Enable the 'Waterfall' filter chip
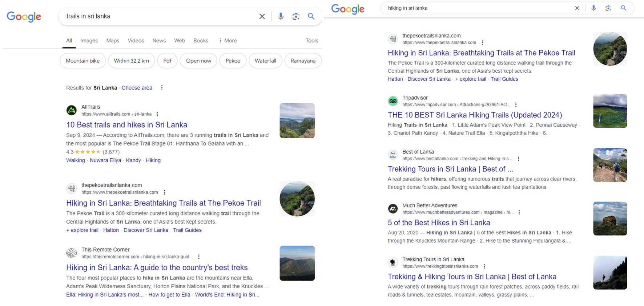 tap(265, 61)
